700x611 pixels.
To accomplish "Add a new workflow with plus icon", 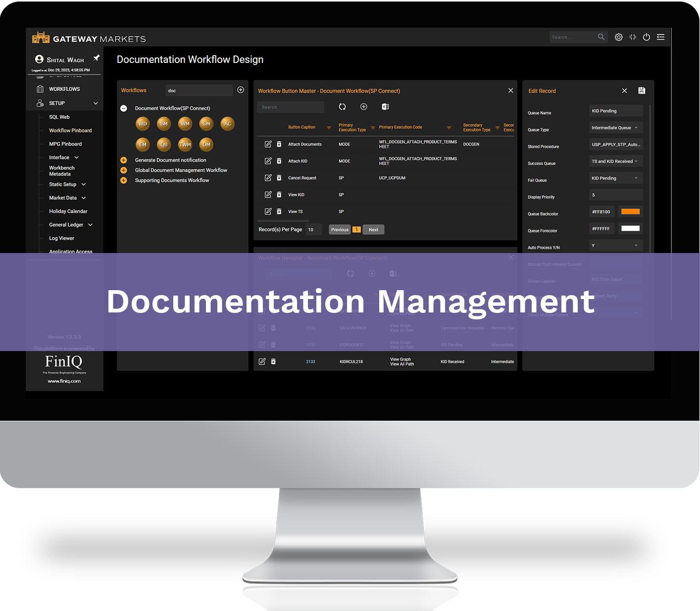I will click(x=241, y=90).
